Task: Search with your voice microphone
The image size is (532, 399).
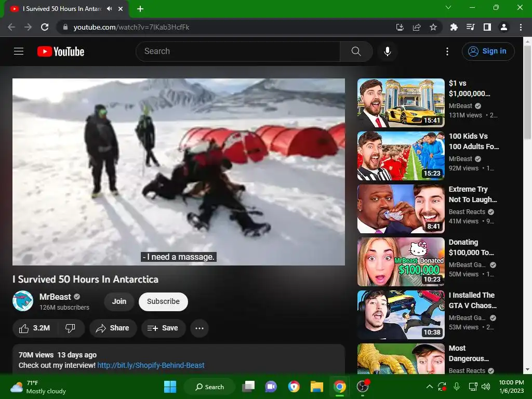Action: pos(387,51)
